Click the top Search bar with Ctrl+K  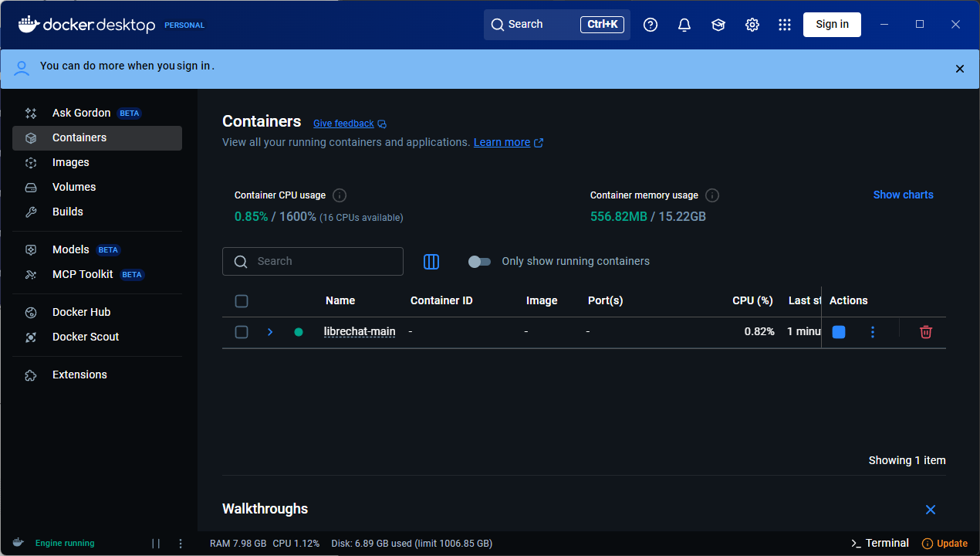pyautogui.click(x=557, y=25)
